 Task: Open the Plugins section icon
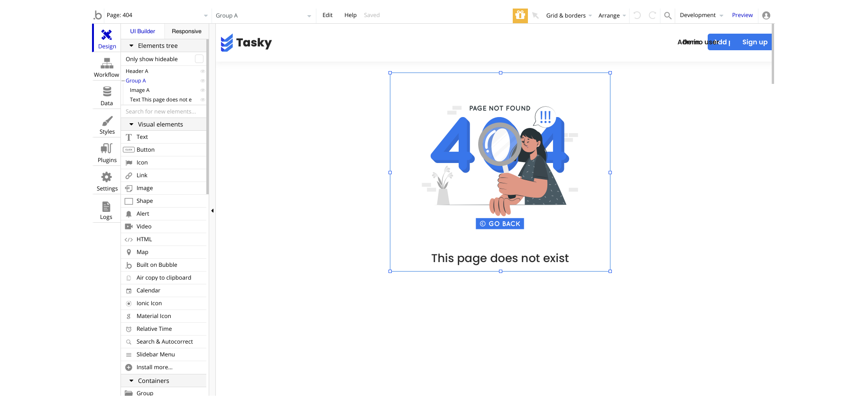tap(107, 148)
